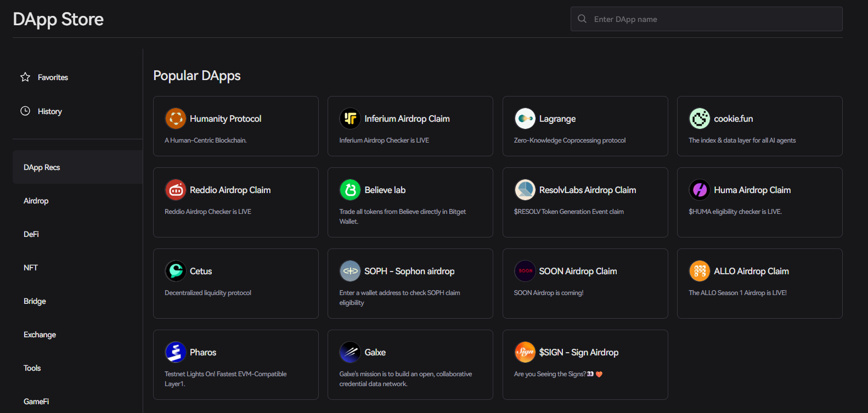868x413 pixels.
Task: Click the Cetus logo icon
Action: click(x=176, y=271)
